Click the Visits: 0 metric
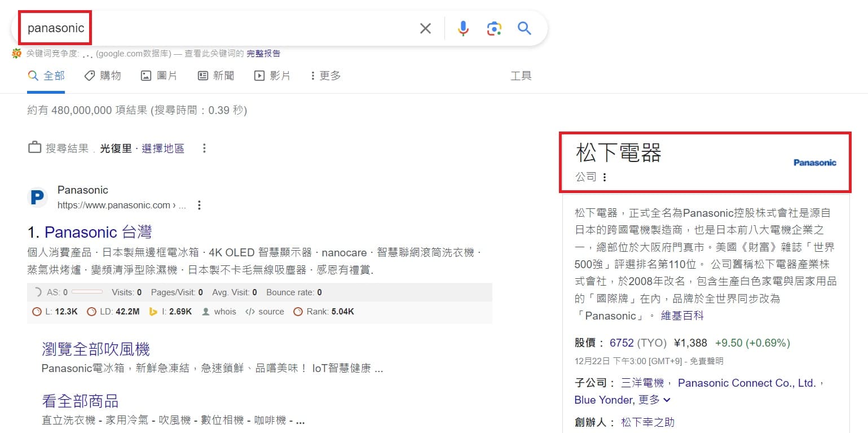Viewport: 868px width, 433px height. click(127, 292)
